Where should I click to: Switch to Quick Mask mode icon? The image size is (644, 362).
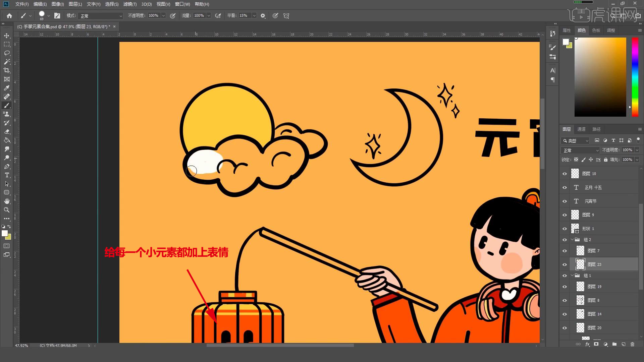(7, 246)
